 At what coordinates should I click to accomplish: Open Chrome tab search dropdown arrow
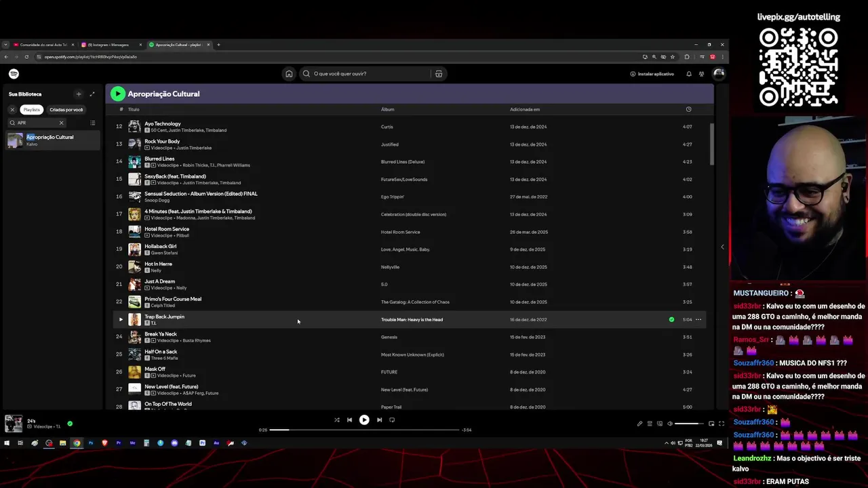[6, 45]
